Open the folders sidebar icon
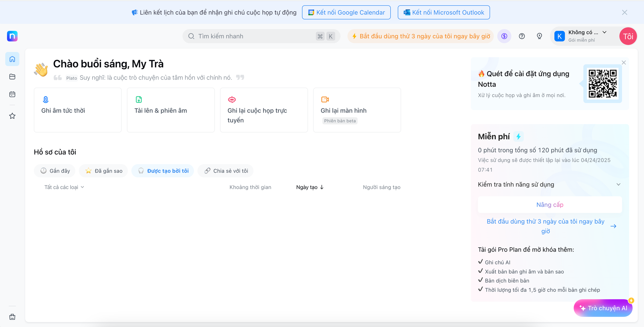 (x=12, y=77)
